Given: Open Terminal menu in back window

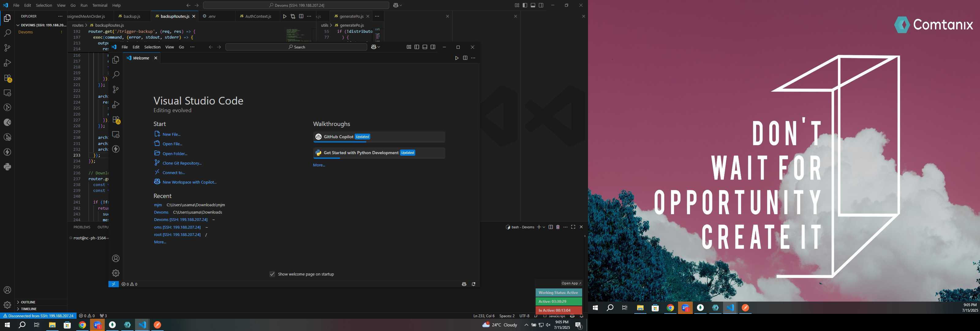Looking at the screenshot, I should pos(100,5).
